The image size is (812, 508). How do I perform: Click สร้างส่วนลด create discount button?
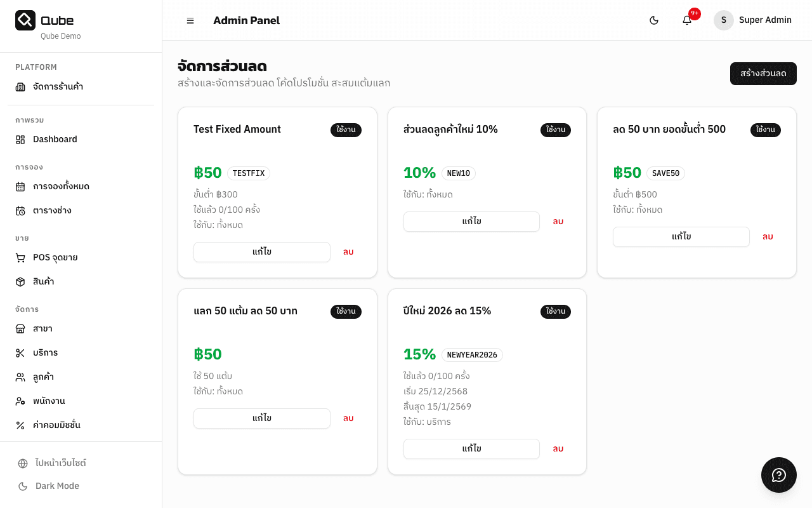click(x=763, y=74)
